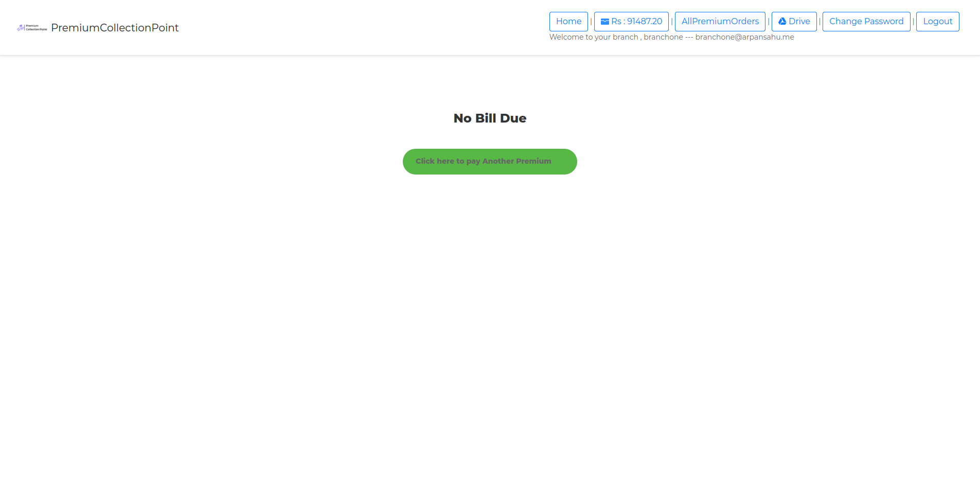Click the separator between Change Password and Logout
The width and height of the screenshot is (980, 488).
tap(913, 22)
